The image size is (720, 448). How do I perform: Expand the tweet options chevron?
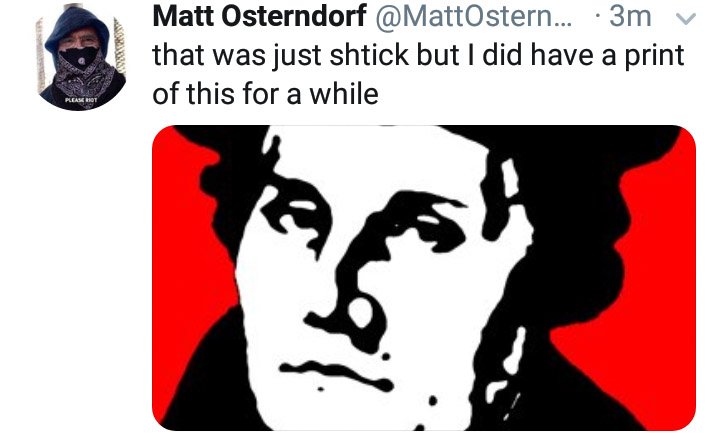point(686,18)
